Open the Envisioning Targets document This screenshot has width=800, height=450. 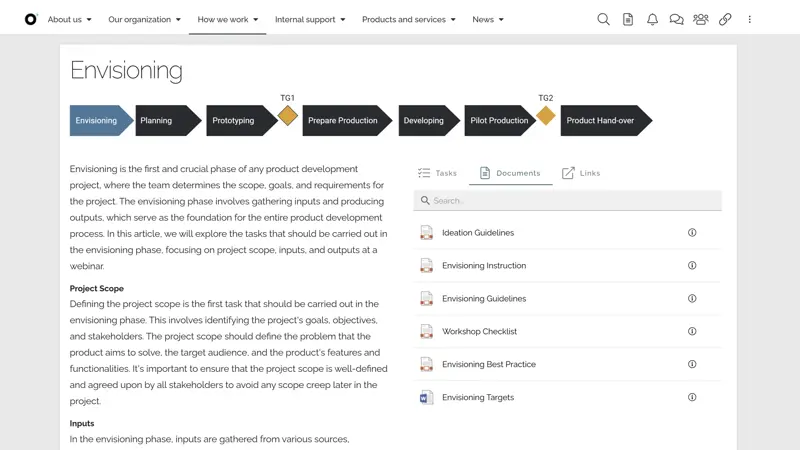(478, 397)
